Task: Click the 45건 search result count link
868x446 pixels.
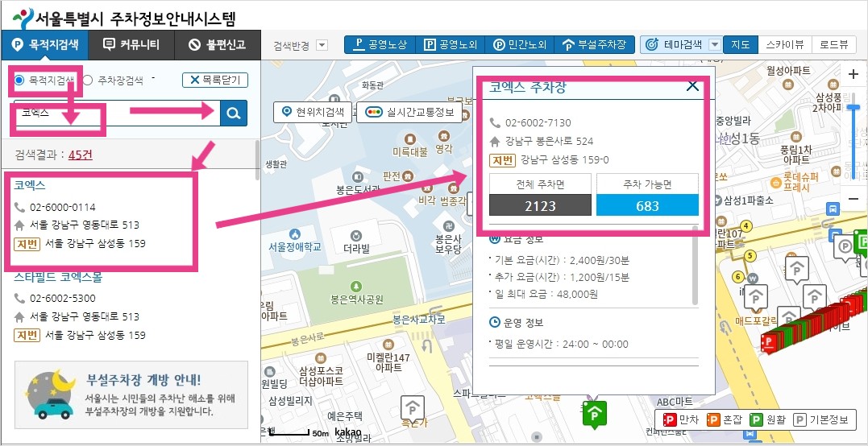Action: [81, 155]
